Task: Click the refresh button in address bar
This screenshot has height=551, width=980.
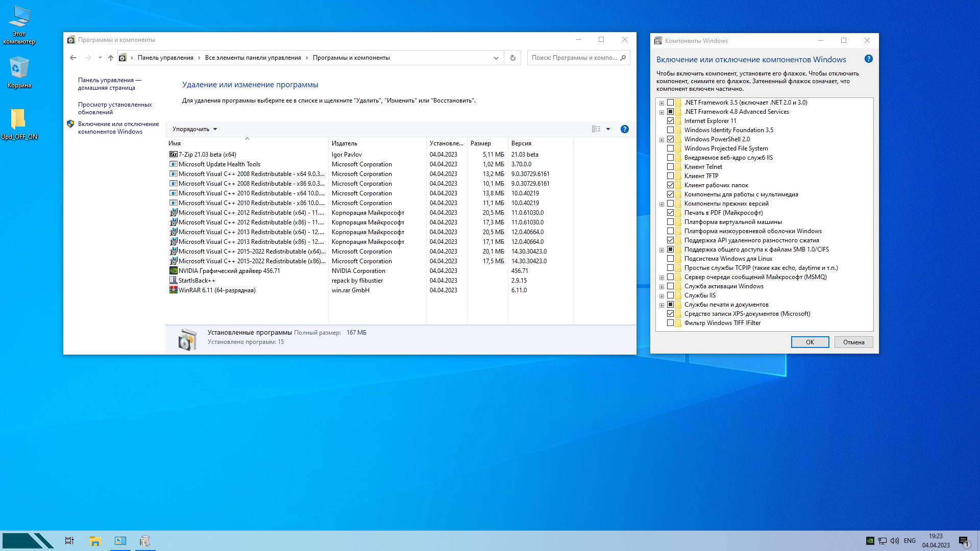Action: coord(512,58)
